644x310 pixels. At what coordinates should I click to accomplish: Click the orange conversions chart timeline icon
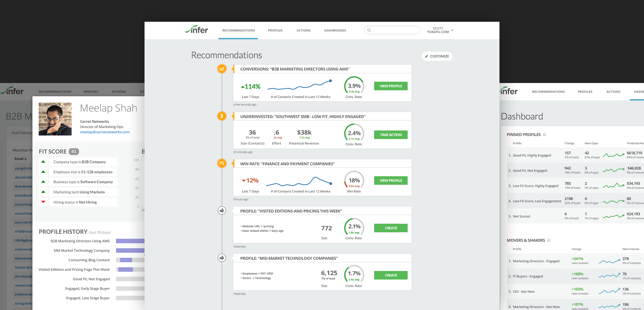pyautogui.click(x=222, y=68)
